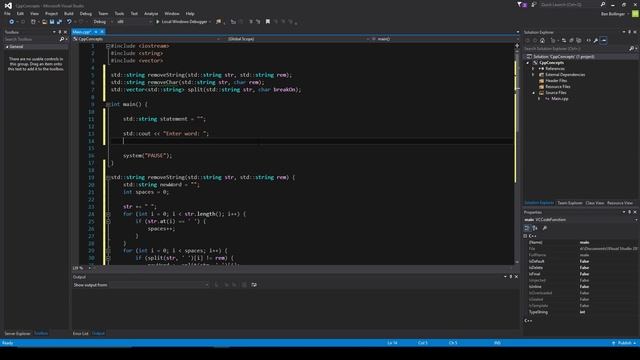The image size is (640, 360).
Task: Toggle auto-hide pin on Solution Explorer
Action: 629,32
